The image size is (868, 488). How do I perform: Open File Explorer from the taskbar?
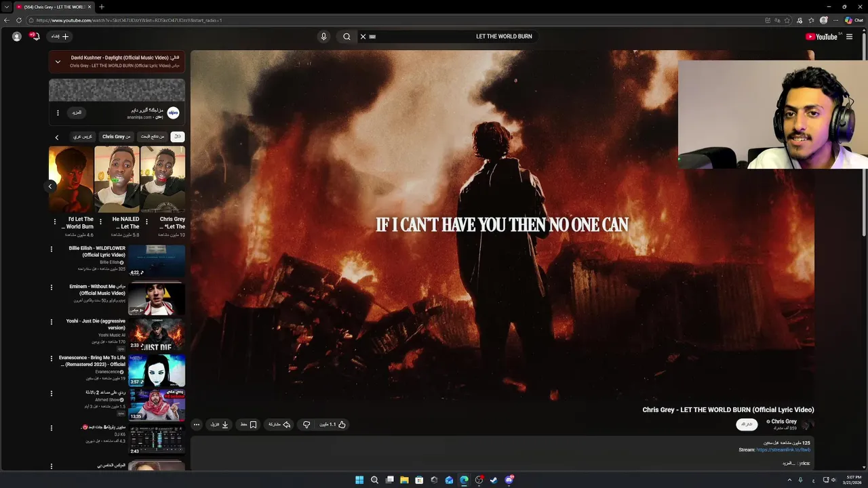point(404,480)
